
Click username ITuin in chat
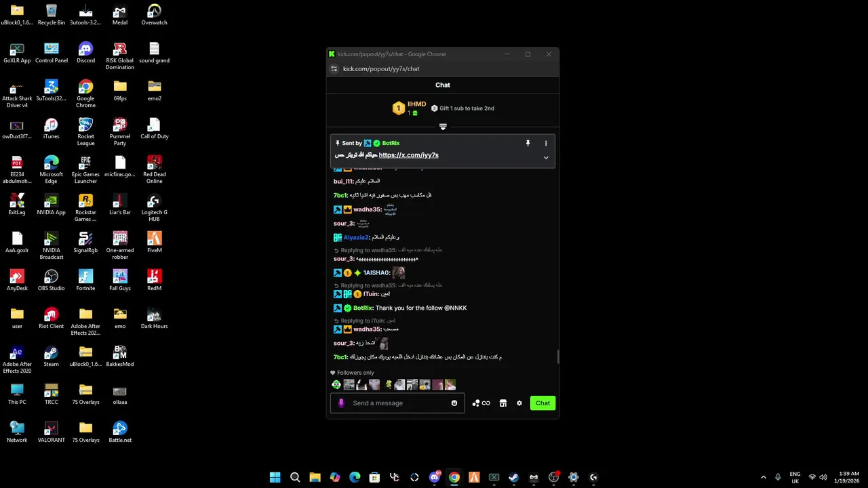371,294
